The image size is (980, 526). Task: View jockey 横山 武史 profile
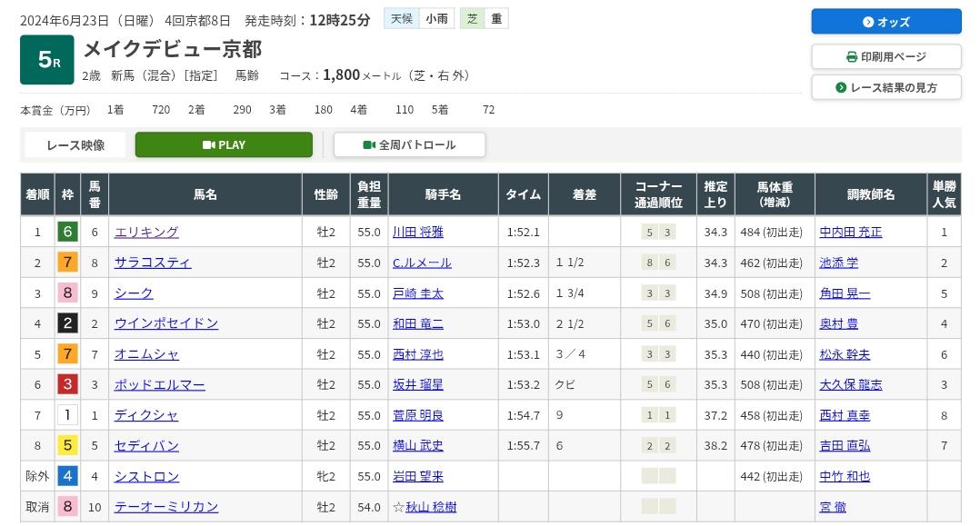pyautogui.click(x=418, y=445)
